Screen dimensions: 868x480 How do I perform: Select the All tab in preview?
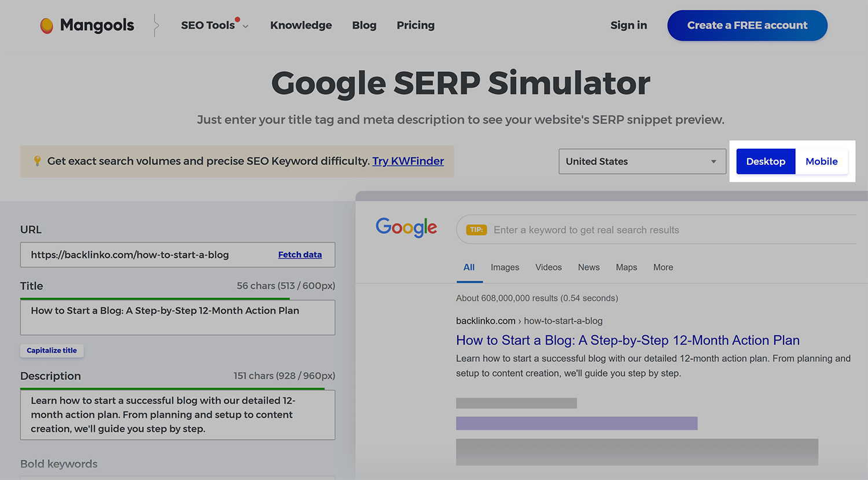click(469, 268)
